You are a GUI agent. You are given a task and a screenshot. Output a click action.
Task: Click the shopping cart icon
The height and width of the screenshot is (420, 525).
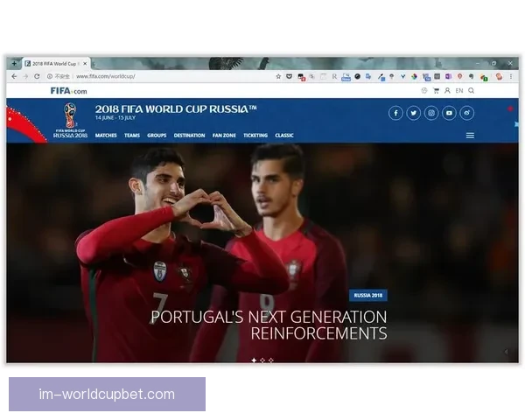click(436, 90)
